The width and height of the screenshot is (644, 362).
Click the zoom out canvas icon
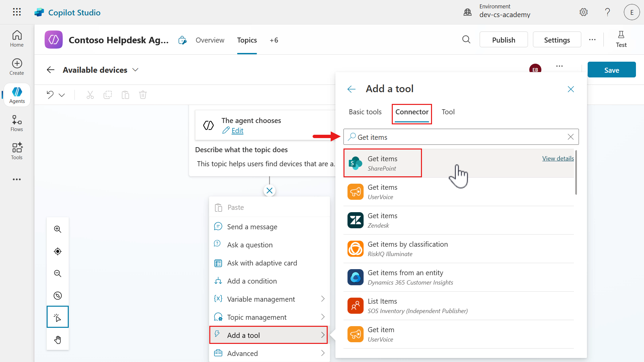(x=58, y=274)
